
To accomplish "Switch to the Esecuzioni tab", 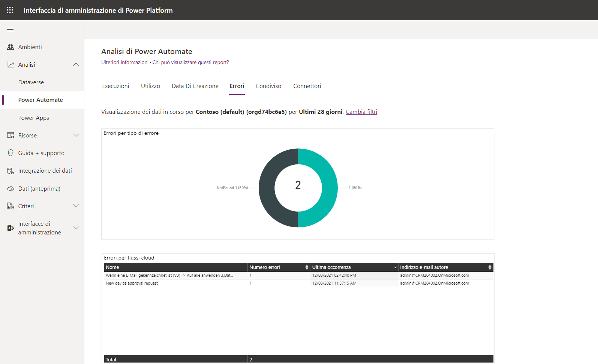I will [115, 86].
